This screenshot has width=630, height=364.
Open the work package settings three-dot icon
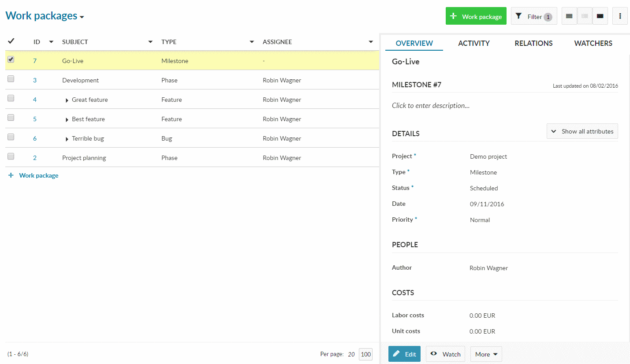click(x=620, y=15)
